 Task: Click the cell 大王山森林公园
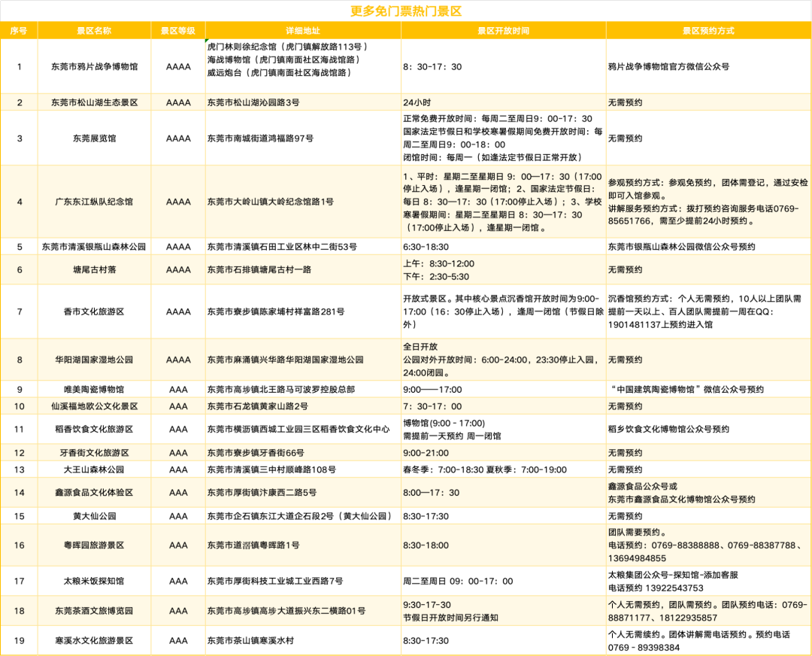click(94, 469)
